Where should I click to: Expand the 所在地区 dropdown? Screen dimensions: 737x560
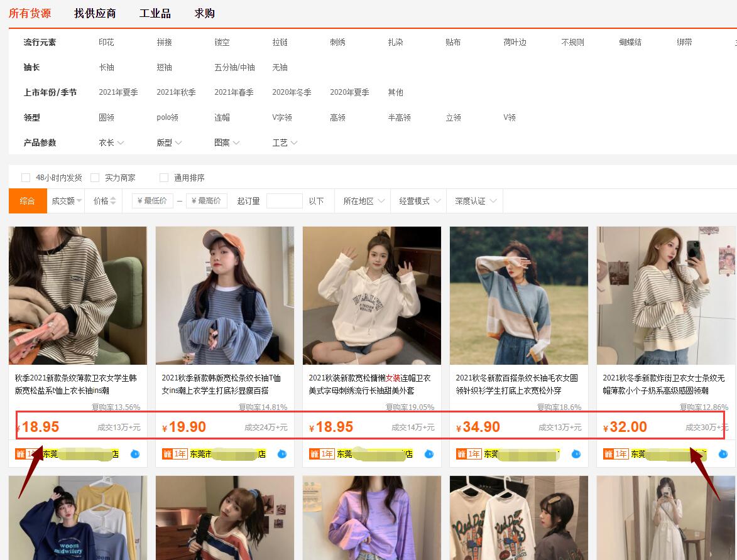point(362,201)
